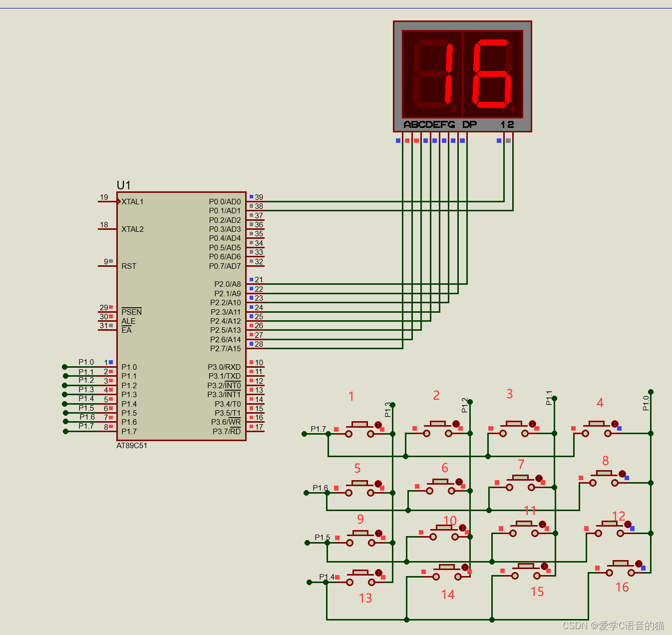Screen dimensions: 672x635
Task: Click pushbutton switch numbered 2
Action: coord(437,429)
